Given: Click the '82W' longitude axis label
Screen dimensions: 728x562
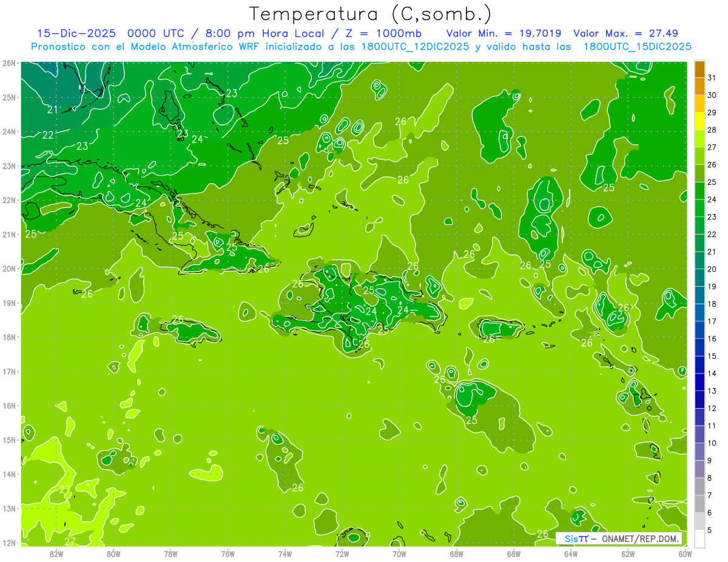Looking at the screenshot, I should [56, 554].
